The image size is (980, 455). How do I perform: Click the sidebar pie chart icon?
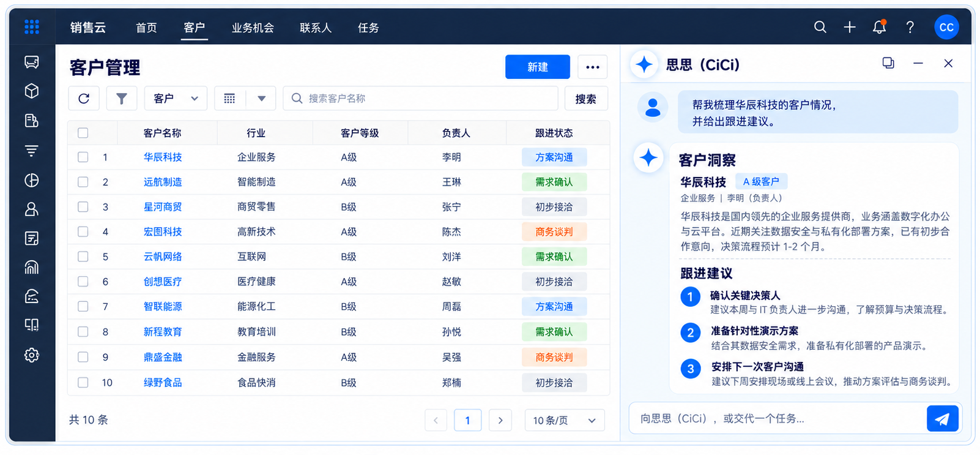32,180
